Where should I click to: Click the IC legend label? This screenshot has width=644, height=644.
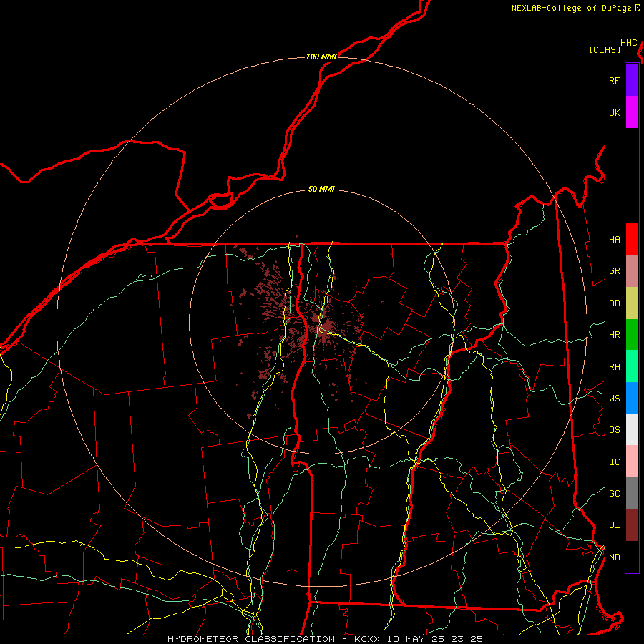pyautogui.click(x=614, y=462)
